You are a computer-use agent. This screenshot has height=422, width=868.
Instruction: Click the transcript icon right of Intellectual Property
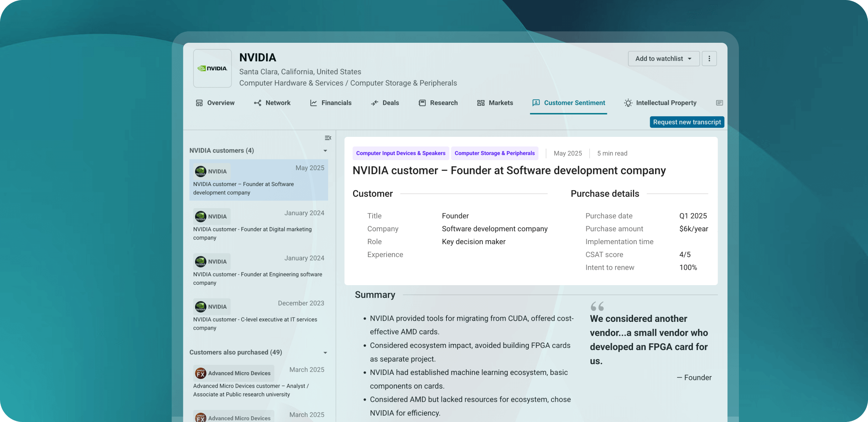coord(719,103)
